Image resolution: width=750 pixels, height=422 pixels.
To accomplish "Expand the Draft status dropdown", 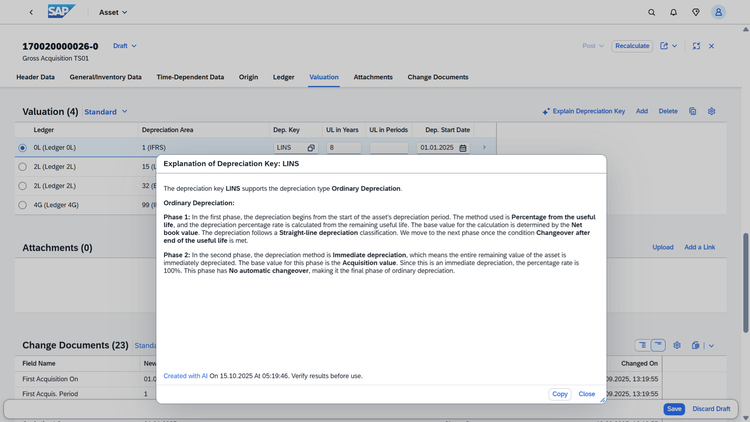I will point(124,46).
